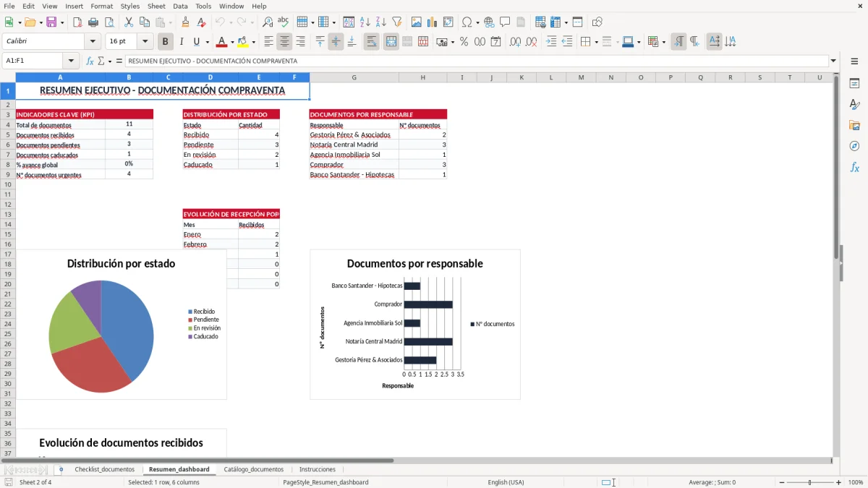Click English (USA) language status
This screenshot has height=488, width=868.
[506, 482]
